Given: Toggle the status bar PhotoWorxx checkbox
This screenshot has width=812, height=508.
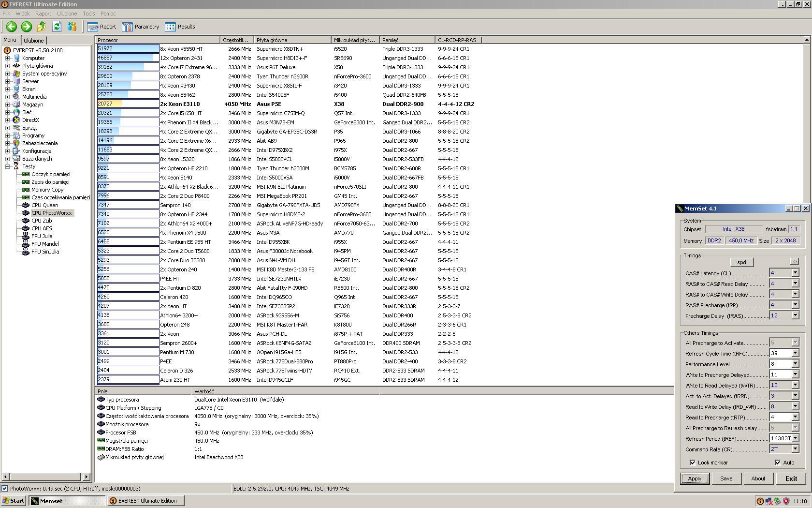Looking at the screenshot, I should [x=5, y=489].
